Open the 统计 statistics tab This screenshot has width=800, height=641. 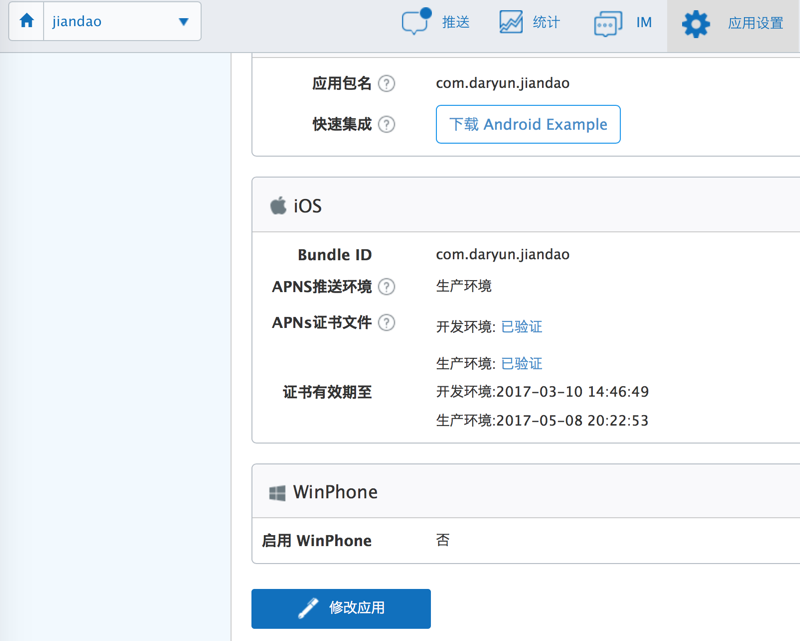pyautogui.click(x=530, y=22)
